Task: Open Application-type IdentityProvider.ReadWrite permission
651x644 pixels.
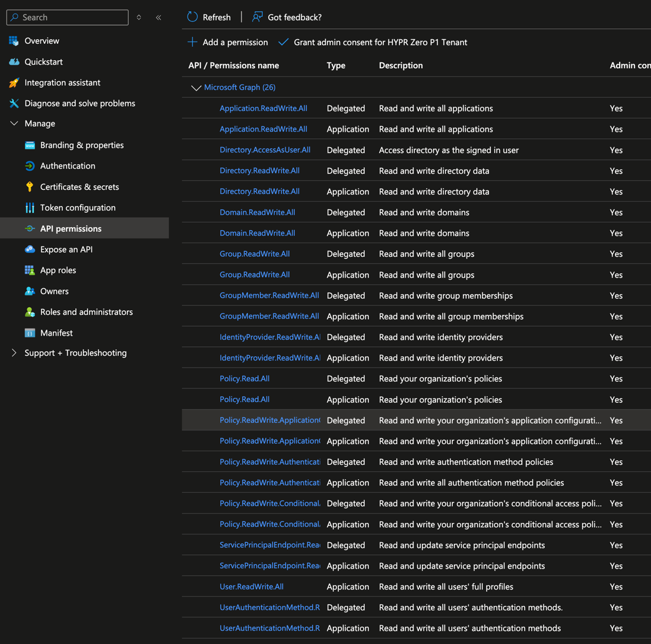Action: (x=270, y=358)
